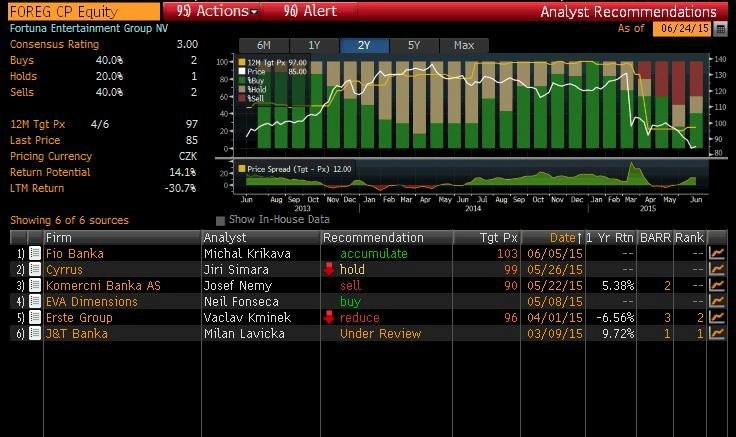Show chart icon for the Erste Group row
The height and width of the screenshot is (437, 736).
[x=717, y=317]
